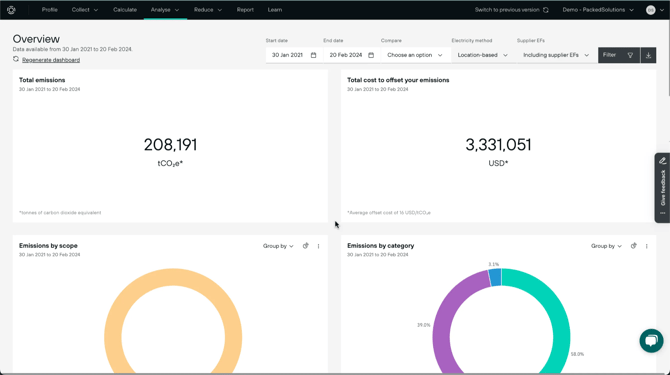Click the Filter button label

tap(609, 55)
